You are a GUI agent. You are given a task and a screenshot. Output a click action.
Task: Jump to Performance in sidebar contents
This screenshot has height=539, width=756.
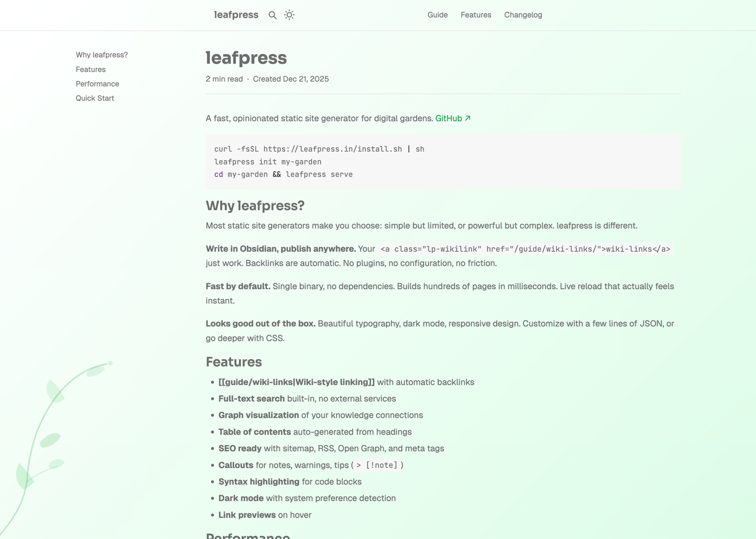tap(97, 84)
